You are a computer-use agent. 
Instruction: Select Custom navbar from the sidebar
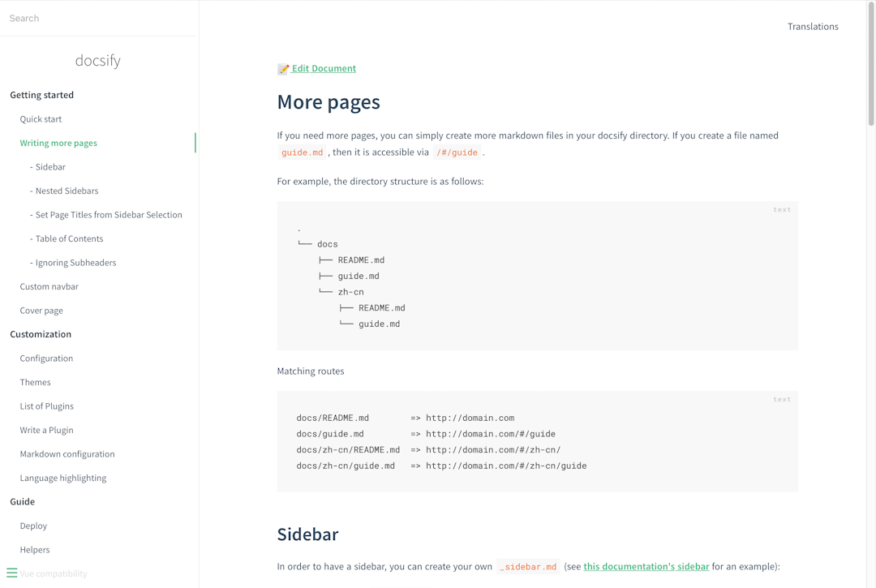[49, 285]
